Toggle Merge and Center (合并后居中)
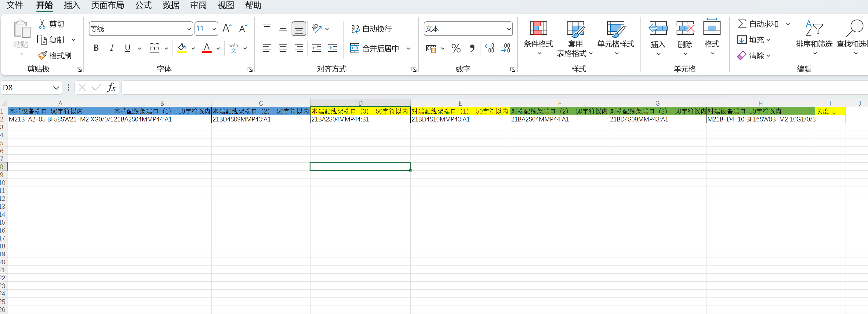Viewport: 868px width, 314px height. pyautogui.click(x=375, y=48)
